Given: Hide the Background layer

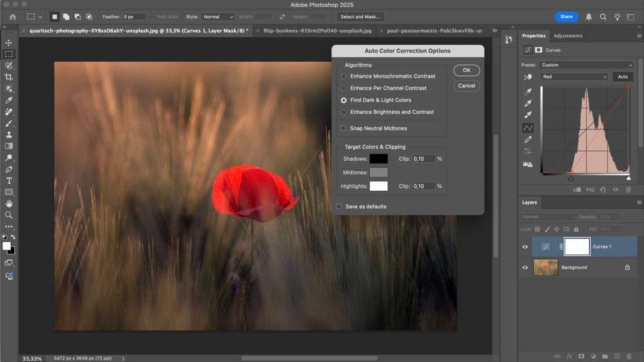Looking at the screenshot, I should [x=525, y=268].
